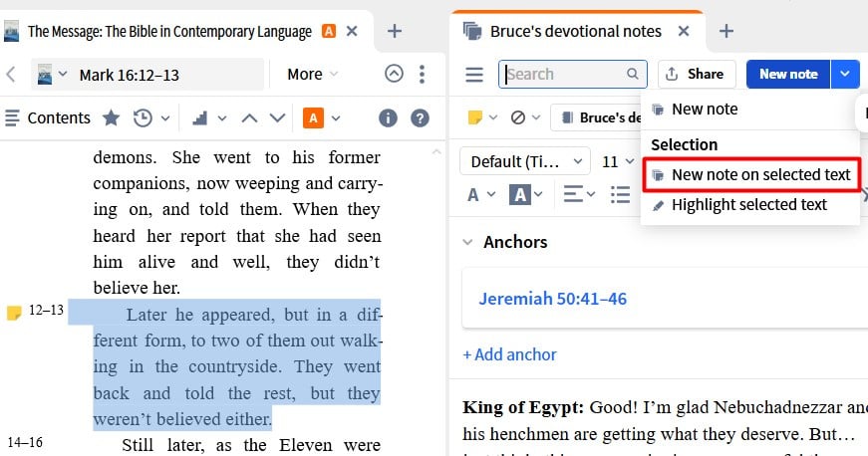
Task: Open help question mark icon
Action: click(x=421, y=117)
